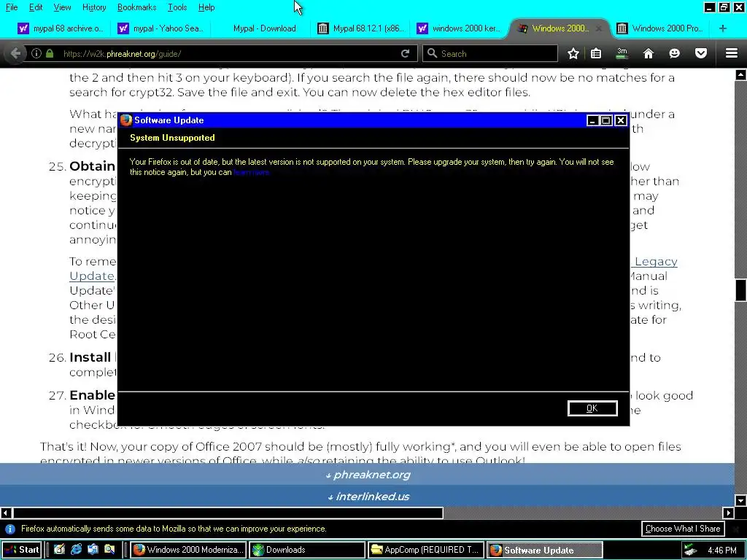Switch to 'Windows 2000 Moderniza...' taskbar button
Screen dimensions: 747x560
(x=189, y=550)
